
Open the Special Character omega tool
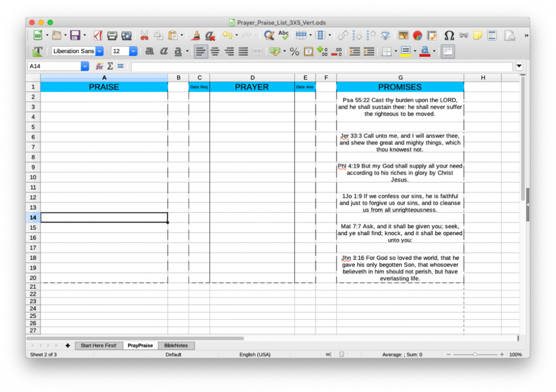coord(449,36)
